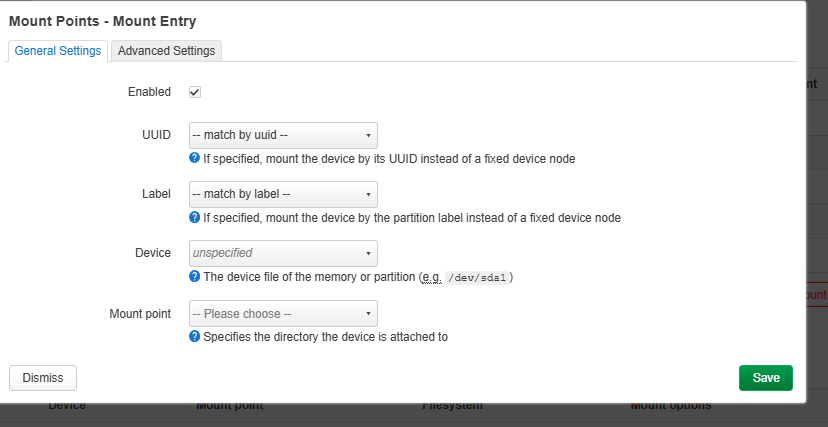828x427 pixels.
Task: Click the help icon under Device dropdown
Action: [195, 276]
